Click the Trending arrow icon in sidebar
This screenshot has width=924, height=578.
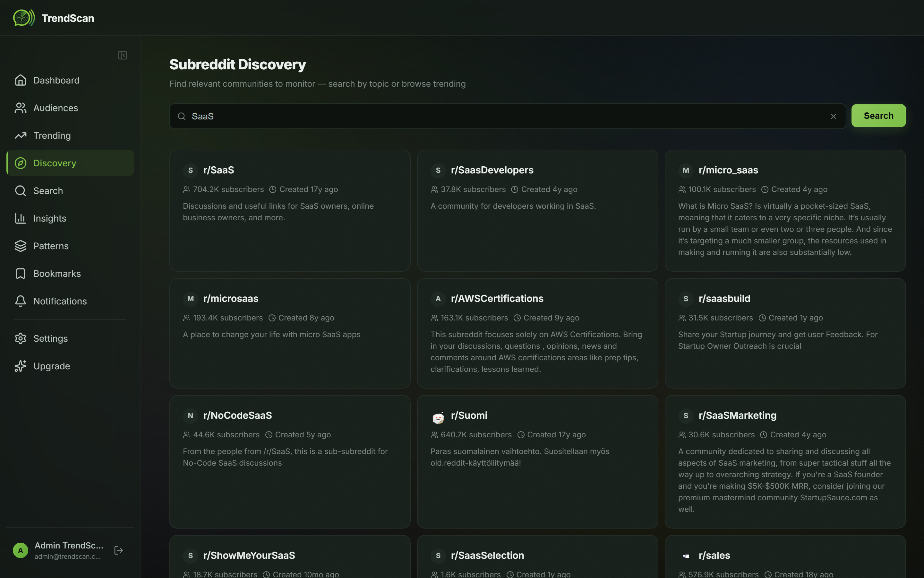pos(21,135)
